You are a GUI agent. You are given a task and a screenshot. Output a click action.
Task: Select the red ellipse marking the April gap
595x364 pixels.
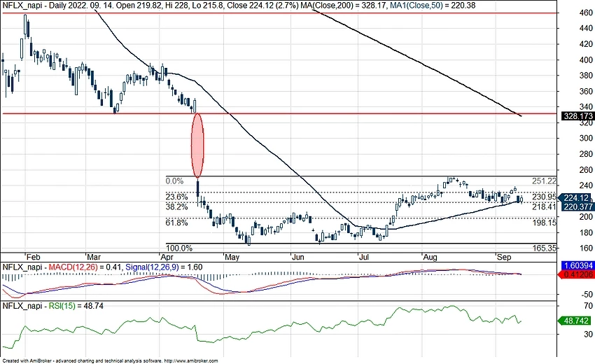point(197,146)
